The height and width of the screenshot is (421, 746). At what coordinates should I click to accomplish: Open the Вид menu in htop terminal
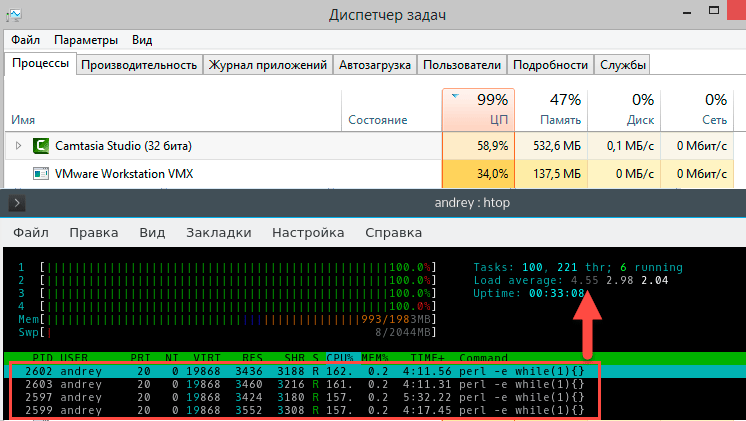[x=152, y=233]
